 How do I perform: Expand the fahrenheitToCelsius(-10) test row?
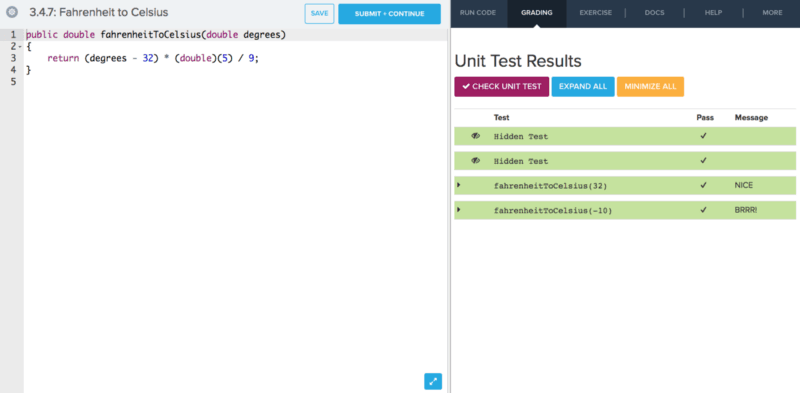459,209
